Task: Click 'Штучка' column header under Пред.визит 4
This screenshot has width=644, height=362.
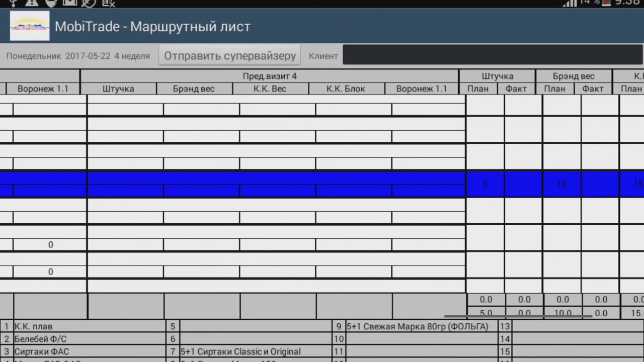Action: click(118, 88)
